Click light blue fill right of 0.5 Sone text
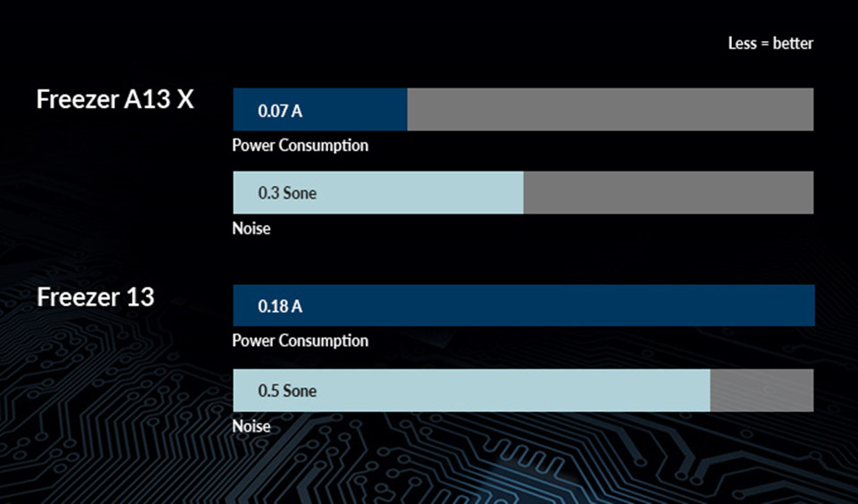Viewport: 858px width, 504px height. (515, 391)
